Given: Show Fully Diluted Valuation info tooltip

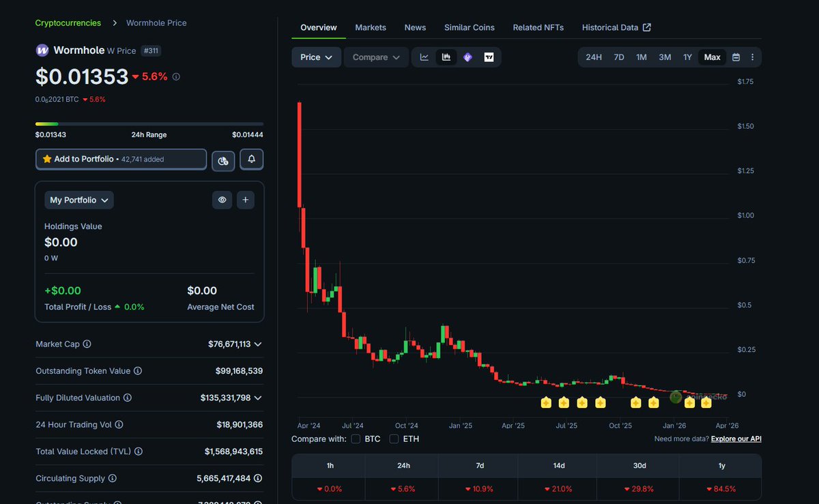Looking at the screenshot, I should (127, 398).
